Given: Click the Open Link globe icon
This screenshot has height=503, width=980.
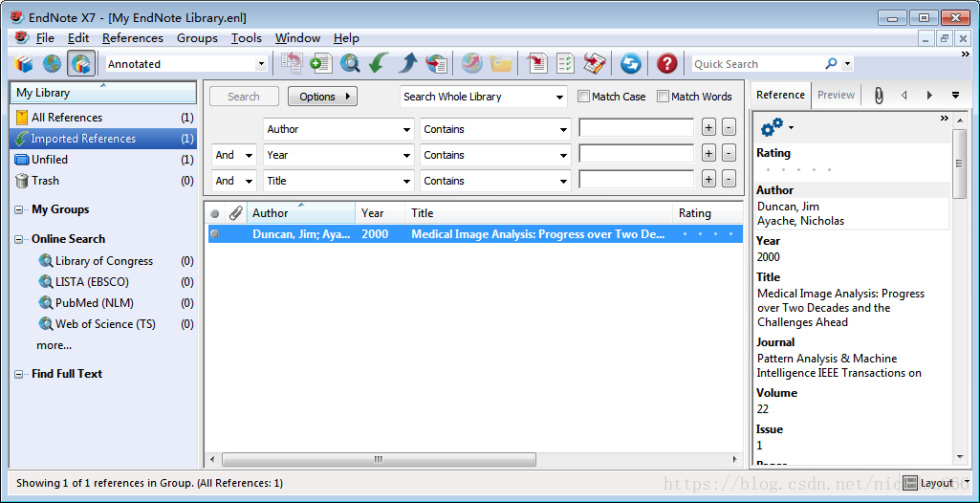Looking at the screenshot, I should 472,64.
